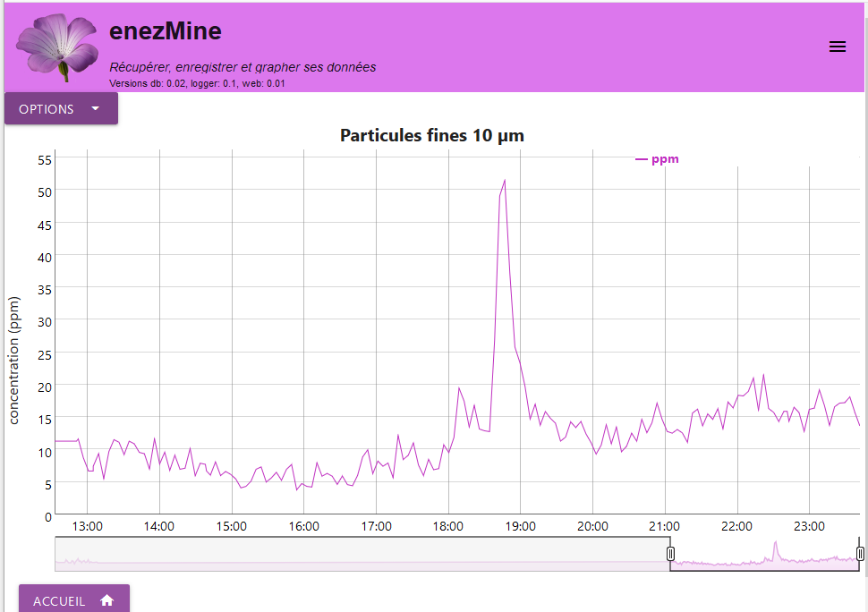Click the 21:00 label on the time axis
Viewport: 868px width, 612px height.
665,526
